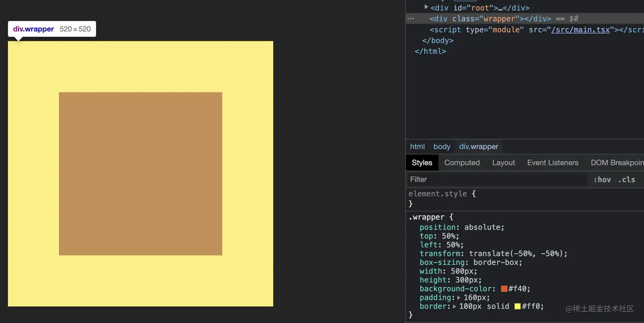This screenshot has height=323, width=644.
Task: Select html in the breadcrumb bar
Action: (x=417, y=146)
